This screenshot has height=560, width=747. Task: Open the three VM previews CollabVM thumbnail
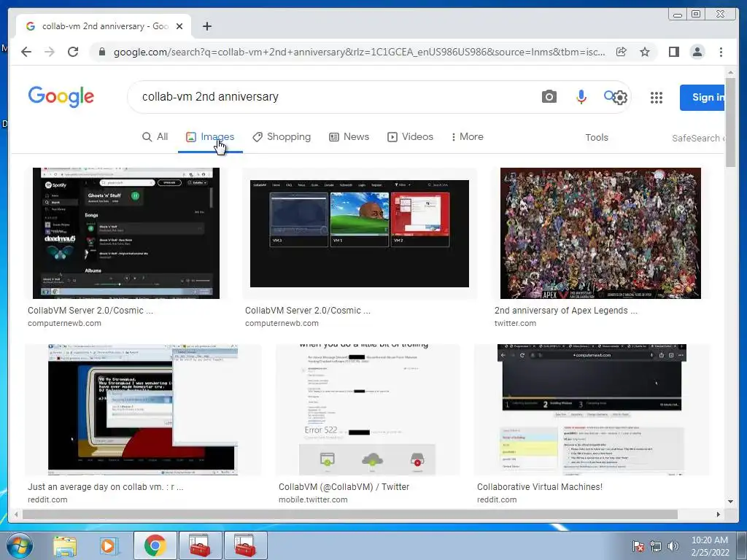click(359, 233)
